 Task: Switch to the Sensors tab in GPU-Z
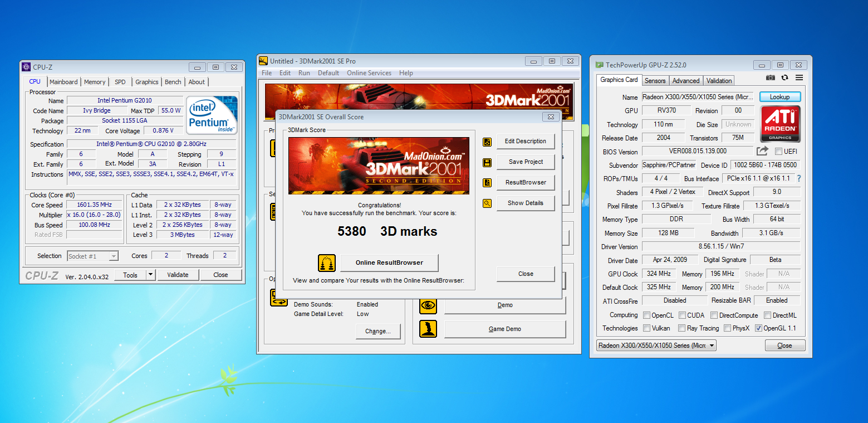655,81
